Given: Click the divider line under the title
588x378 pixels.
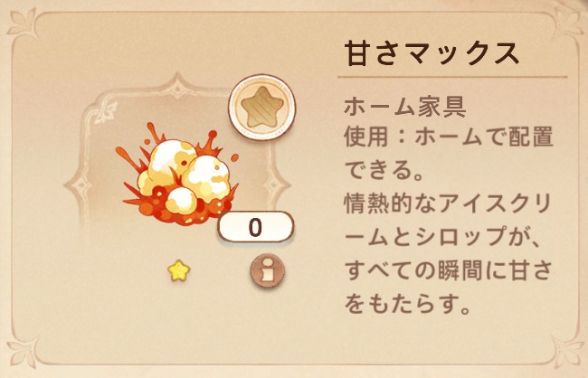Looking at the screenshot, I should [x=452, y=77].
